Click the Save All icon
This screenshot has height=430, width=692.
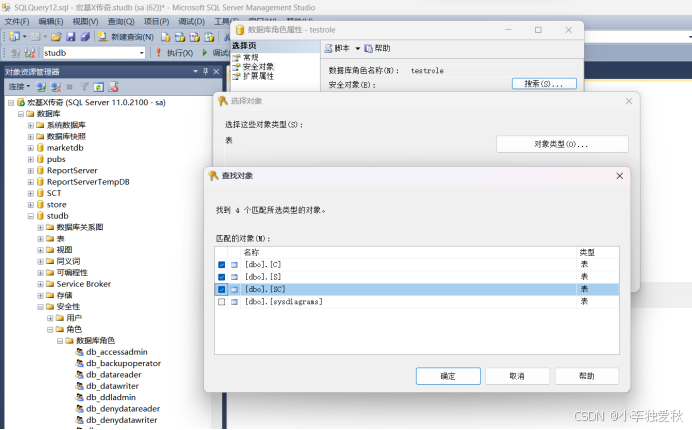click(x=85, y=37)
